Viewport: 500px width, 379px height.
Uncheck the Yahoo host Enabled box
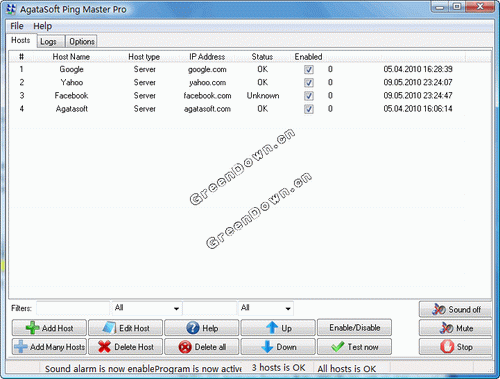tap(309, 82)
